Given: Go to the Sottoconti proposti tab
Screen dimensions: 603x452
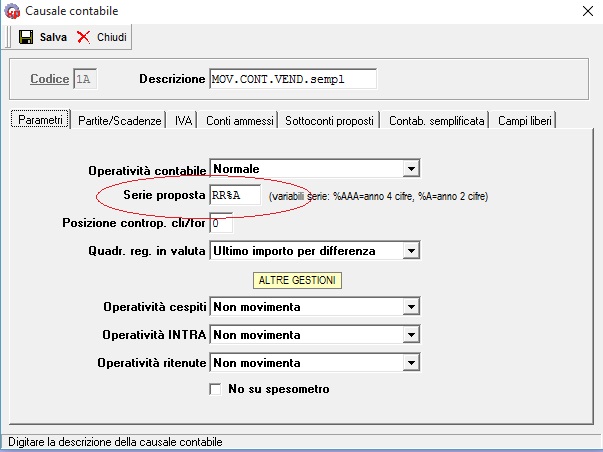Looking at the screenshot, I should pyautogui.click(x=330, y=120).
